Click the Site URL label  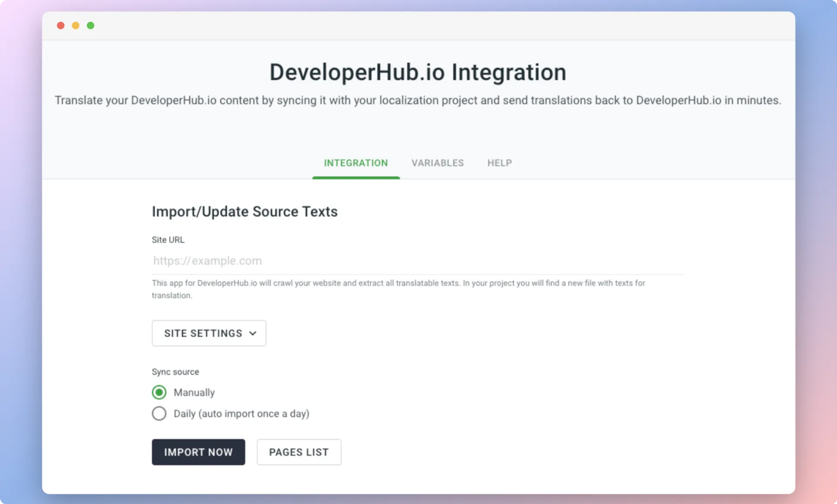coord(168,240)
